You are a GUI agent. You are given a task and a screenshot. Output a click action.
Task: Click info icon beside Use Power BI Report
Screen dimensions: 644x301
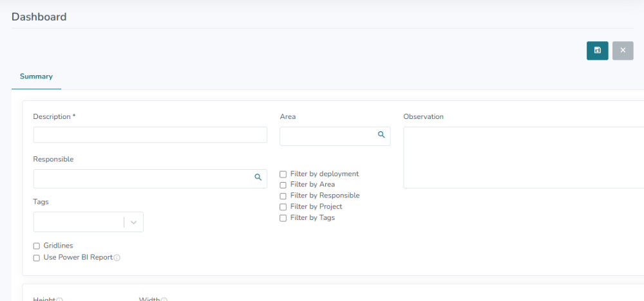(x=117, y=258)
